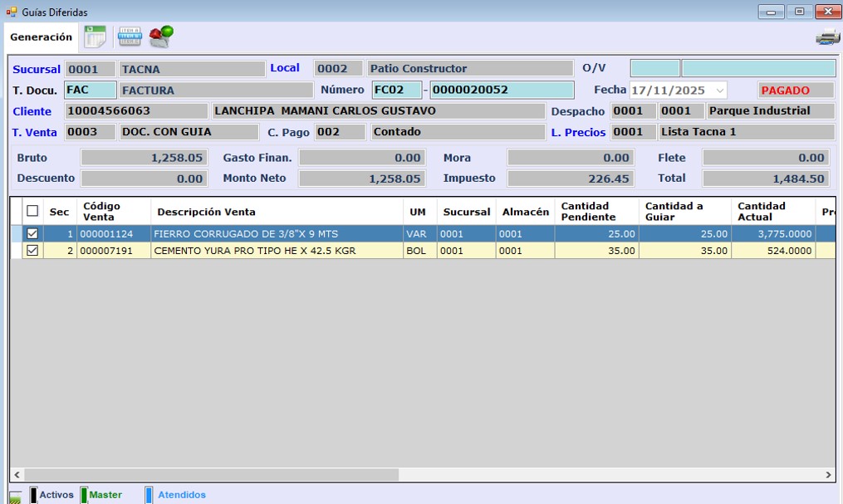Click scroll left arrow on horizontal scrollbar
The width and height of the screenshot is (843, 504).
tap(17, 475)
